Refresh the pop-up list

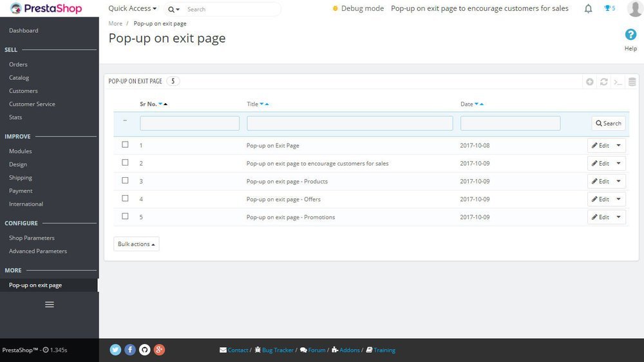pos(604,82)
